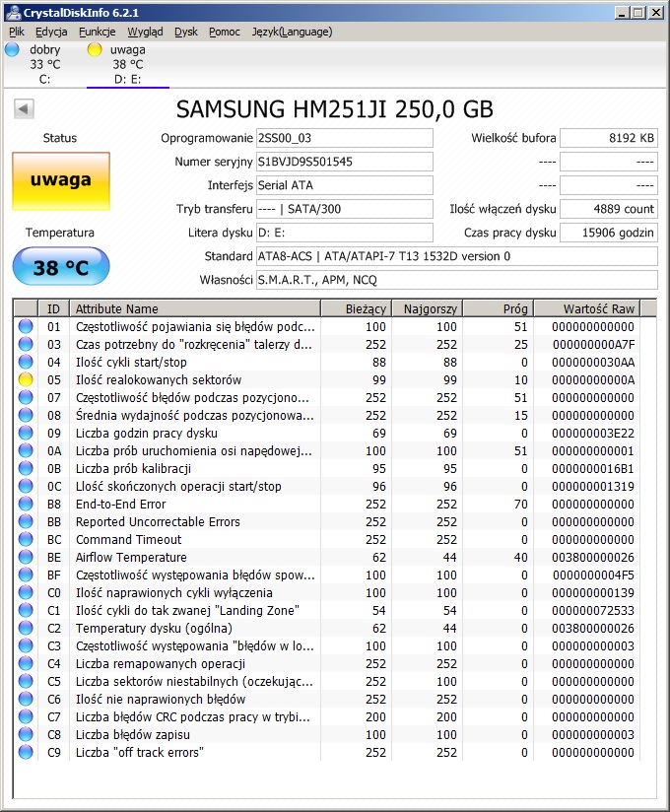This screenshot has width=670, height=812.
Task: Open the Dysk menu
Action: [x=186, y=33]
